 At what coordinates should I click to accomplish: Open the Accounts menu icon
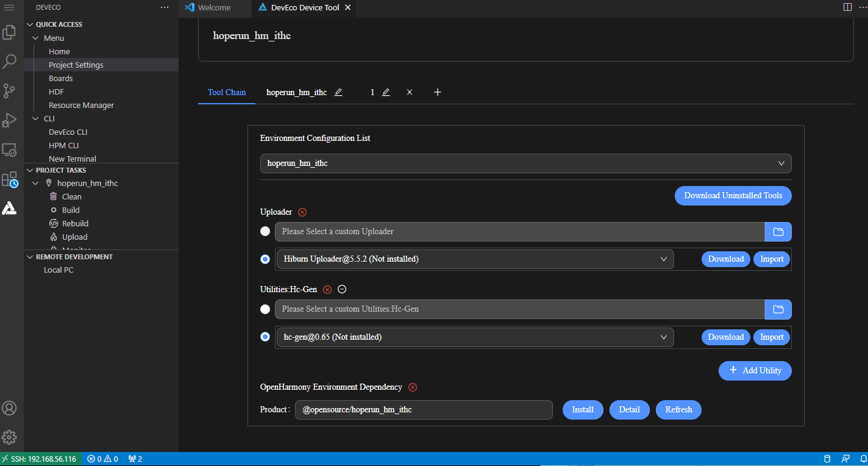[x=9, y=408]
